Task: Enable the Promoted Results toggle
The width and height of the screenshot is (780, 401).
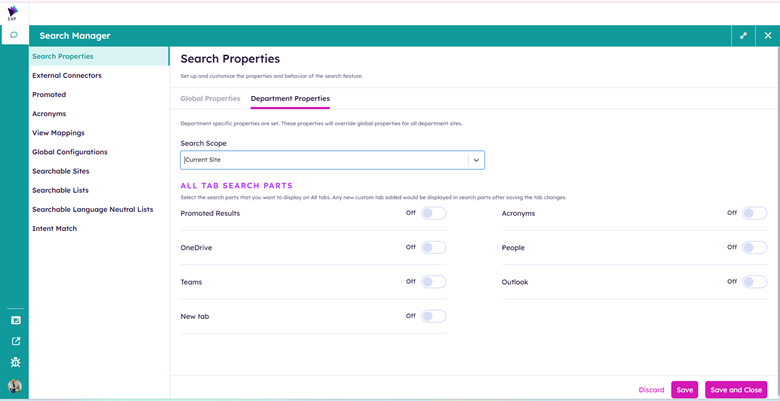Action: (x=433, y=213)
